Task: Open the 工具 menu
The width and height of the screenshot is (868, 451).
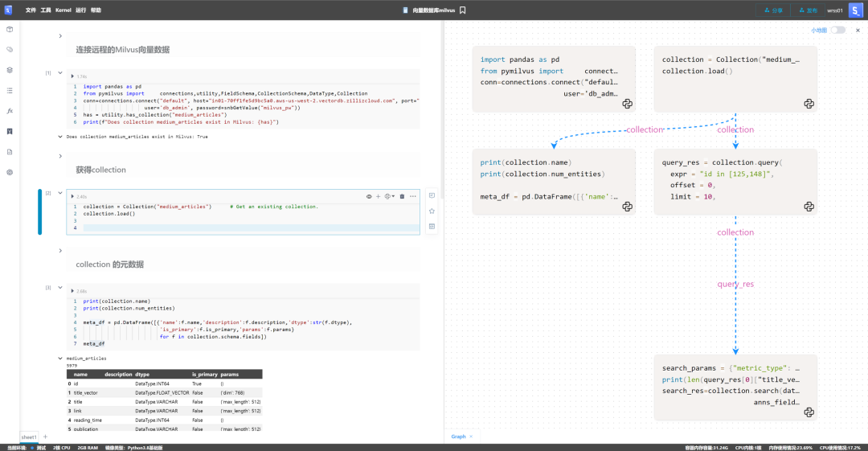Action: (x=45, y=10)
